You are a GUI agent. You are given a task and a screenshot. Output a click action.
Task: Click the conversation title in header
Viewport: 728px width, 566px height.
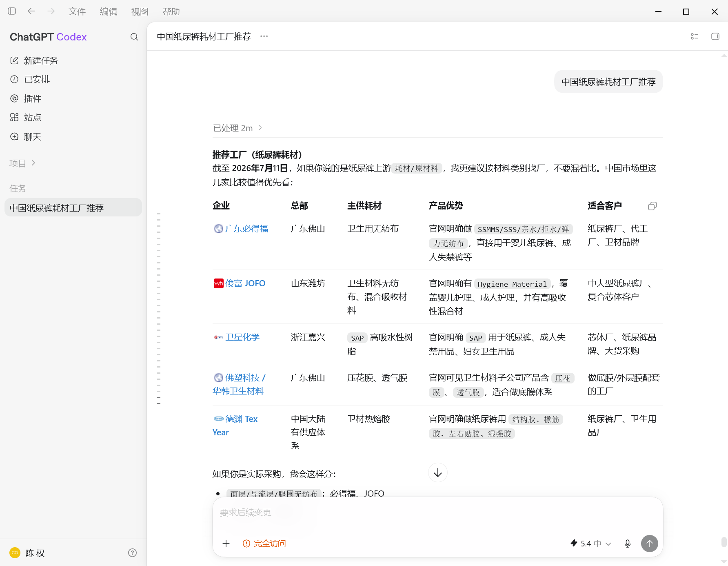point(204,36)
